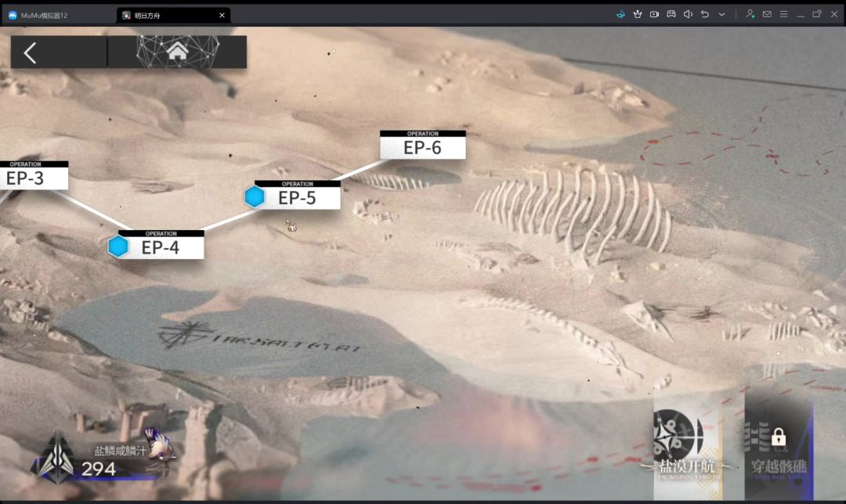Open the emulator mail inbox icon
846x504 pixels.
click(x=767, y=15)
